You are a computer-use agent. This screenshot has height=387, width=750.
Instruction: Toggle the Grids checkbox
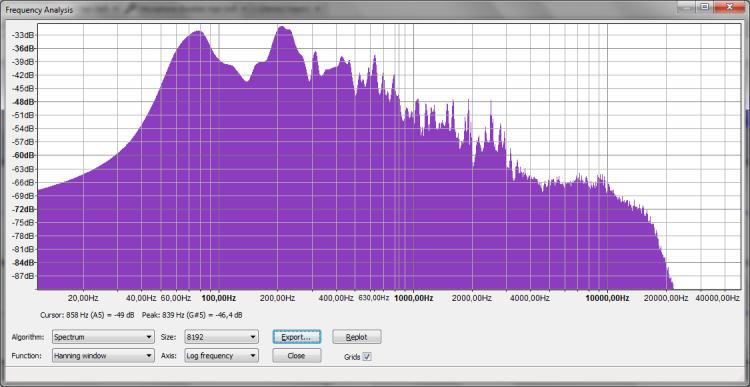[367, 357]
